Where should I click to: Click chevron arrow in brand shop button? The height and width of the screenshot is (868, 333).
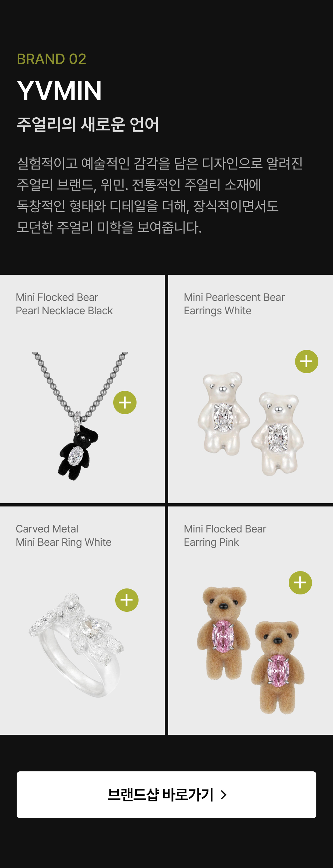point(223,795)
